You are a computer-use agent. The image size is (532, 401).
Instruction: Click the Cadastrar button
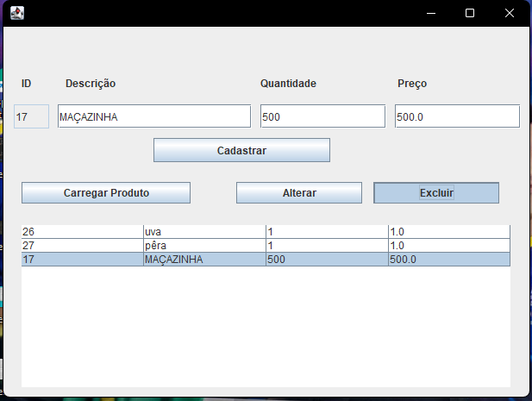(241, 150)
